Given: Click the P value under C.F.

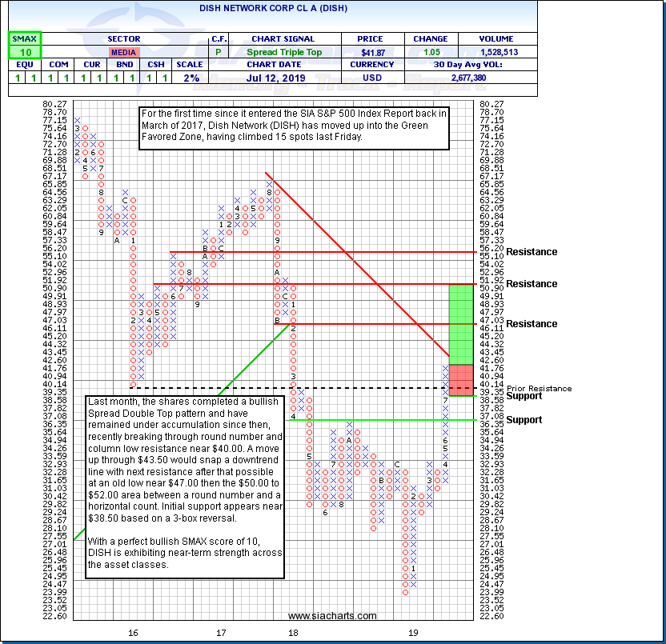Looking at the screenshot, I should (218, 52).
